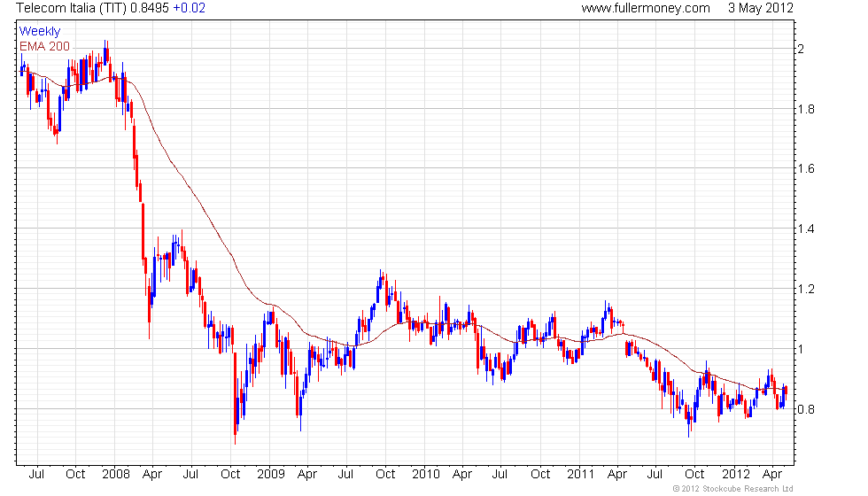The width and height of the screenshot is (868, 496).
Task: Click the 'Apr' x-axis label after 2009
Action: tap(307, 475)
